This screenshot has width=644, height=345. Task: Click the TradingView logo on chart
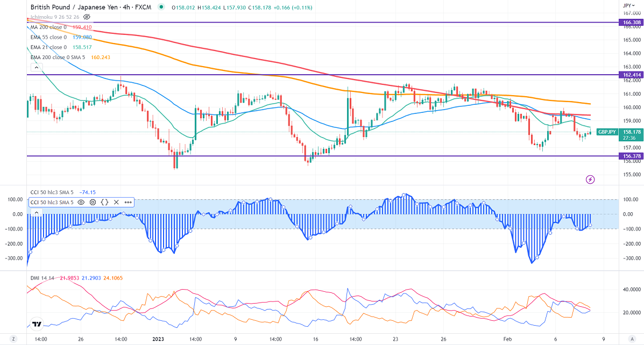coord(37,325)
